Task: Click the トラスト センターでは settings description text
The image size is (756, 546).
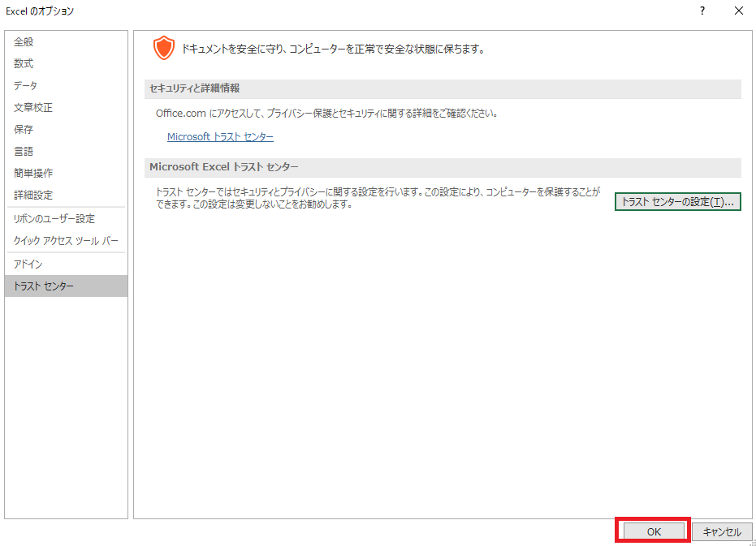Action: [378, 198]
